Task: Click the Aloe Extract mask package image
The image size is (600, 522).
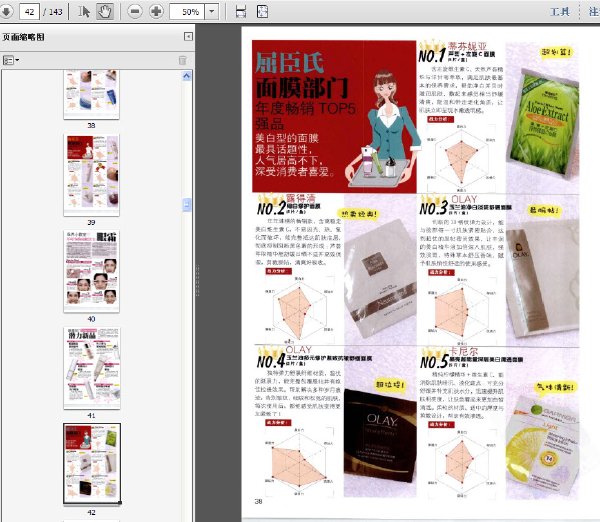Action: coord(543,125)
